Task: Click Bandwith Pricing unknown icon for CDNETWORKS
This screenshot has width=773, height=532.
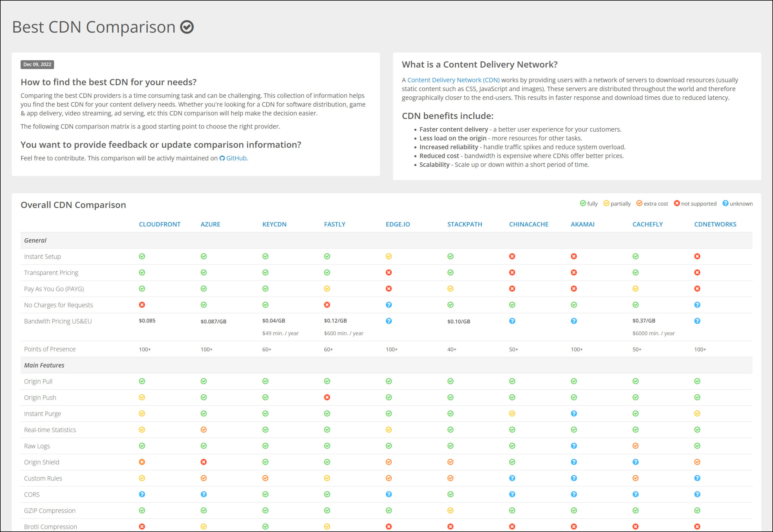Action: [x=697, y=321]
